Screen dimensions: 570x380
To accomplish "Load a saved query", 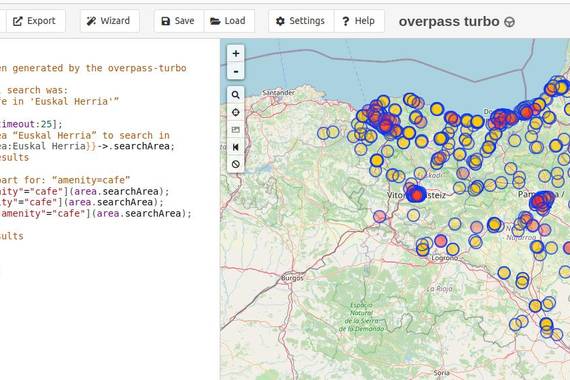I will [229, 21].
